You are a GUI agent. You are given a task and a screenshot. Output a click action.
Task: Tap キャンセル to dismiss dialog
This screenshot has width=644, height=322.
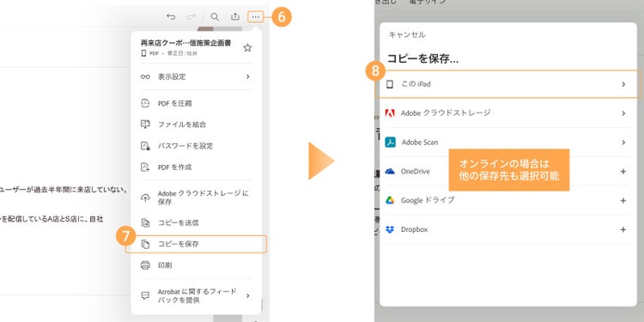[x=407, y=35]
